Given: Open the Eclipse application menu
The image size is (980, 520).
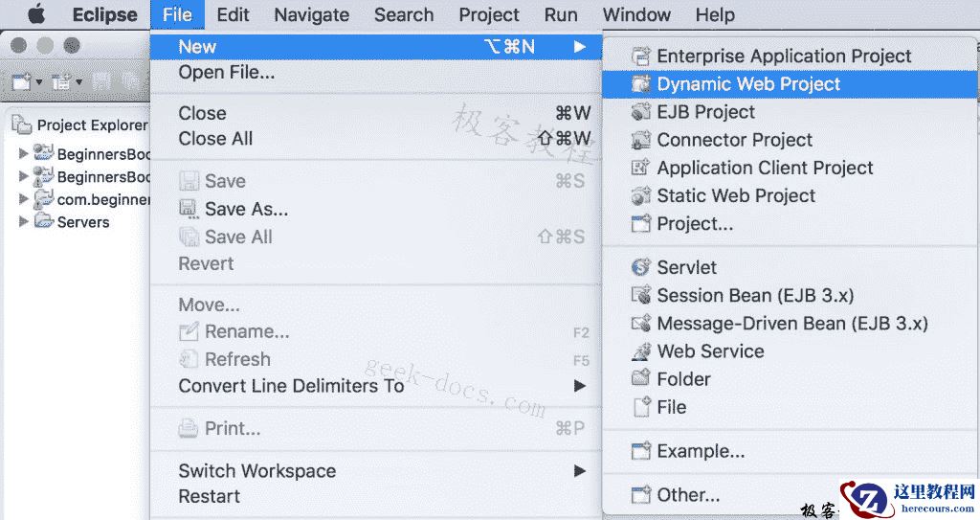Looking at the screenshot, I should point(105,14).
